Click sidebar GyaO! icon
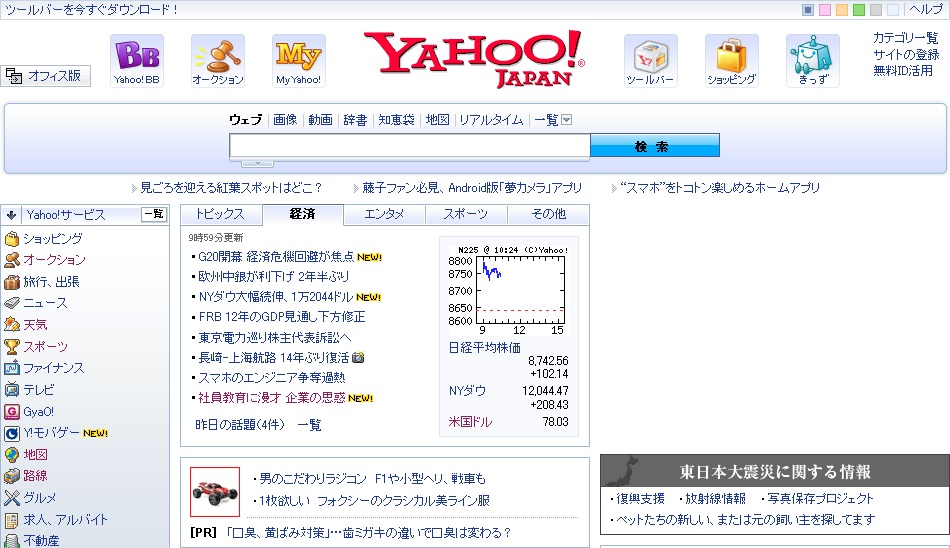This screenshot has width=950, height=548. [x=12, y=412]
